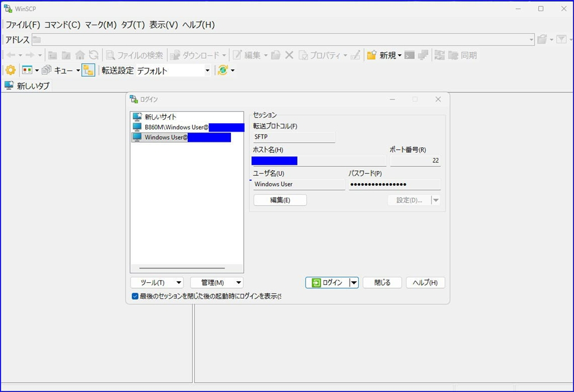
Task: Open the コマンド(C) menu
Action: 62,25
